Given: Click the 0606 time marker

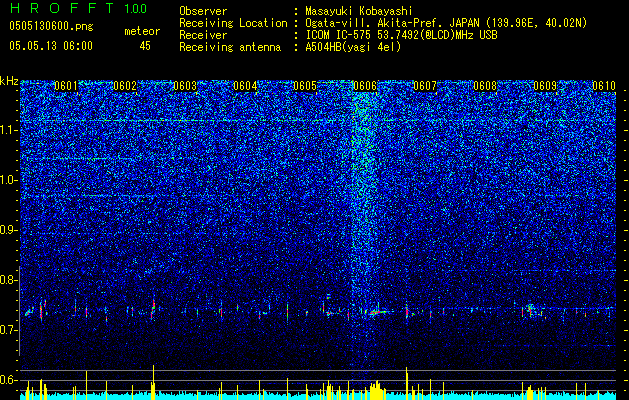Looking at the screenshot, I should click(x=365, y=86).
